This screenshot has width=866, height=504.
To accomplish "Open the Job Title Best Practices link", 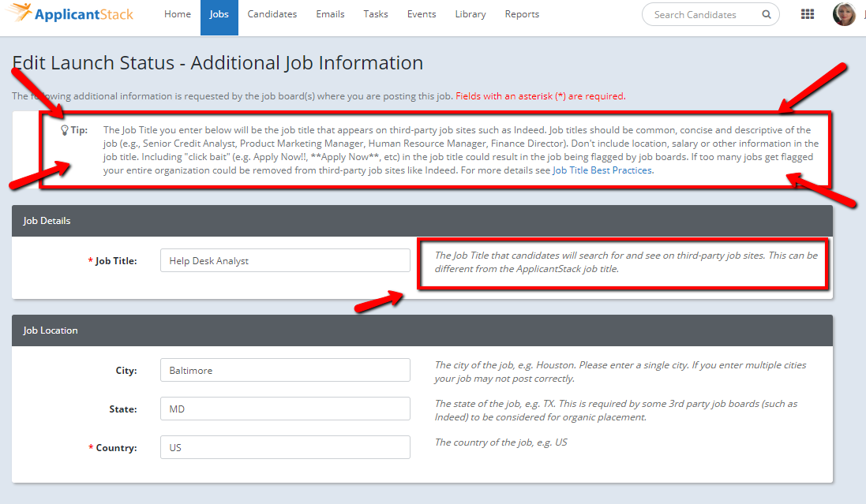I will point(602,170).
